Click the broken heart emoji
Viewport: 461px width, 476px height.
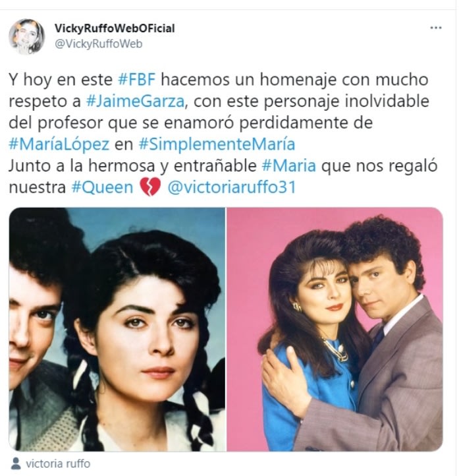[x=150, y=187]
